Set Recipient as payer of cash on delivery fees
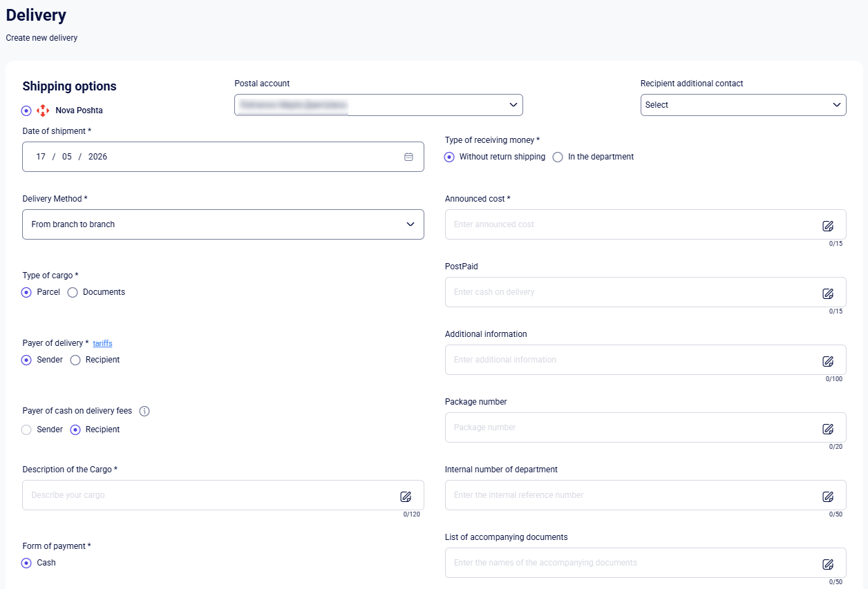868x589 pixels. coord(75,429)
